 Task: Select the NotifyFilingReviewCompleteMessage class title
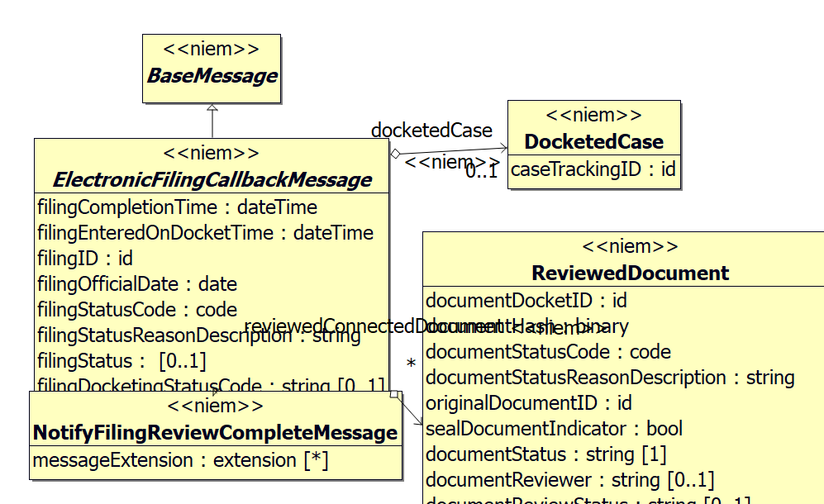click(215, 432)
